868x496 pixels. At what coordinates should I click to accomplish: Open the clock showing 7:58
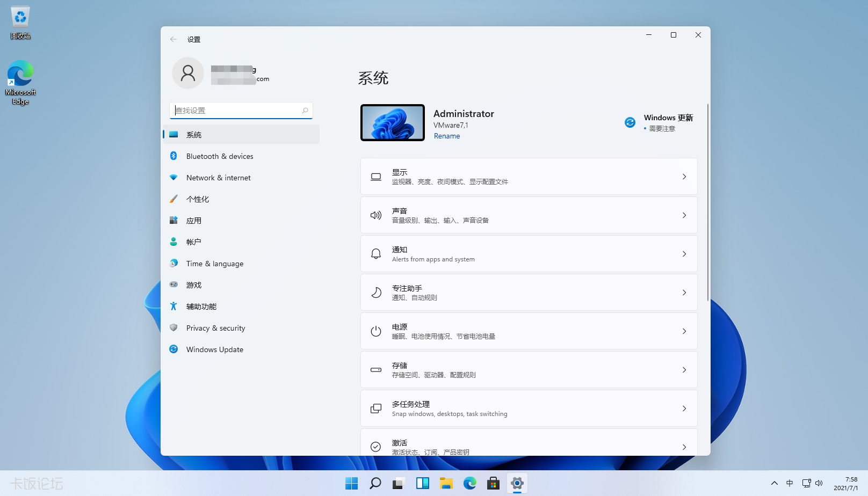pyautogui.click(x=846, y=483)
